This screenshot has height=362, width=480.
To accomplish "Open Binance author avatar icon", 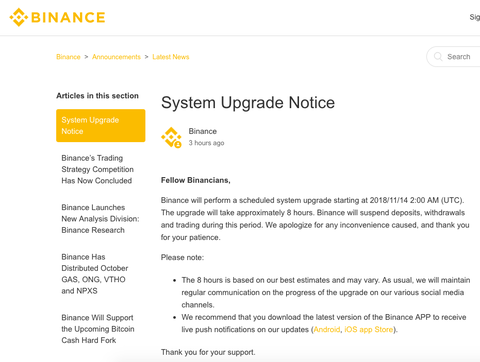I will tap(171, 137).
